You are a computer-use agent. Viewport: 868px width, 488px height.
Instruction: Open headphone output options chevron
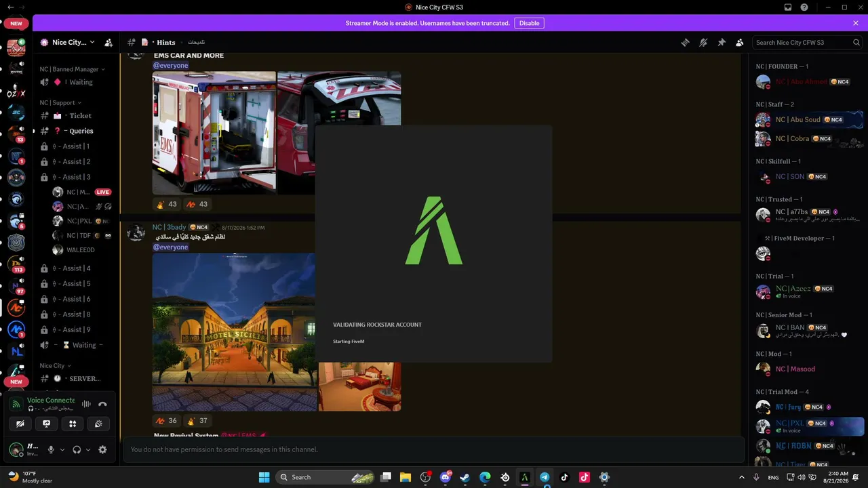click(88, 449)
